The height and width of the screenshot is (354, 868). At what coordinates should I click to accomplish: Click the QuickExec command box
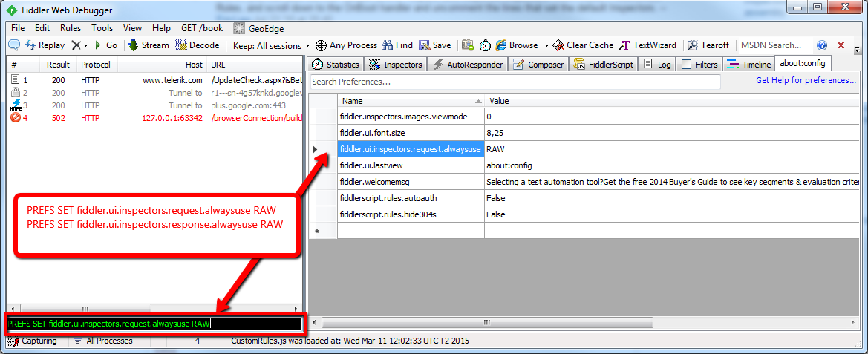coord(154,324)
